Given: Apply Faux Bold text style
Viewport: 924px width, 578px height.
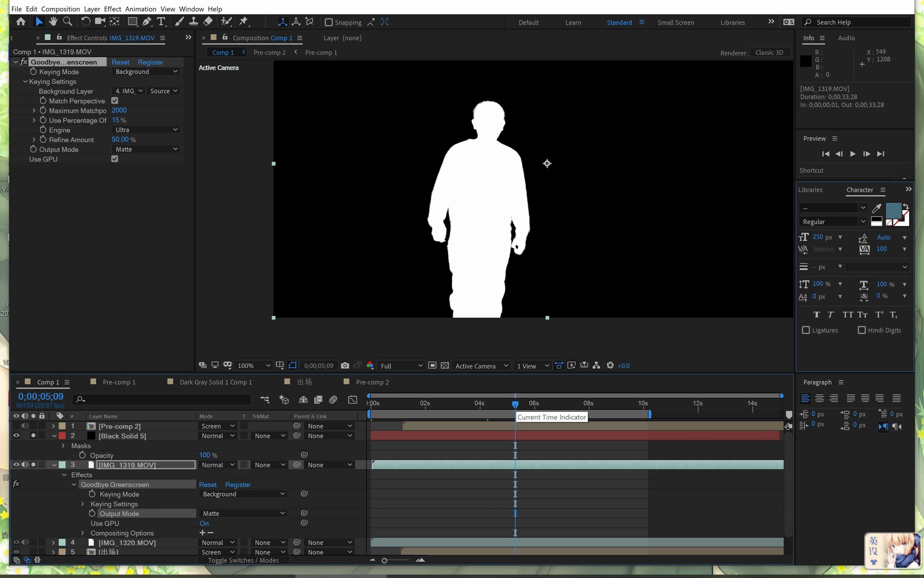Looking at the screenshot, I should 817,315.
